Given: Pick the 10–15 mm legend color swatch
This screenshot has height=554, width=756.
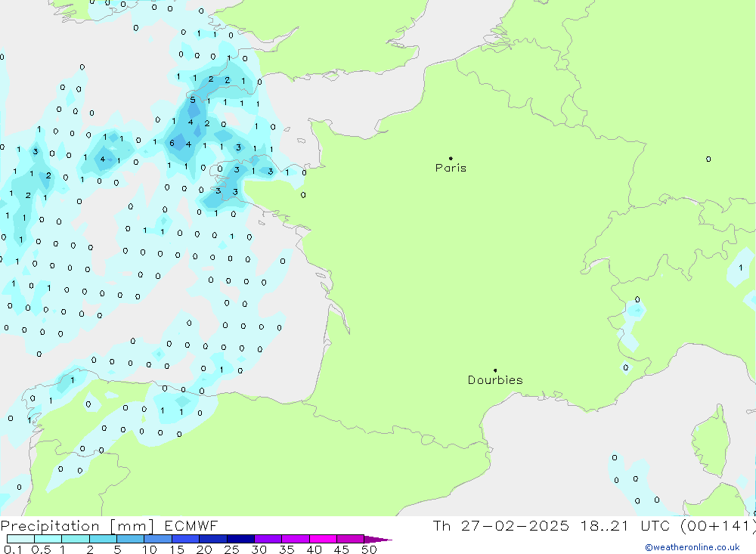Looking at the screenshot, I should pyautogui.click(x=158, y=539).
